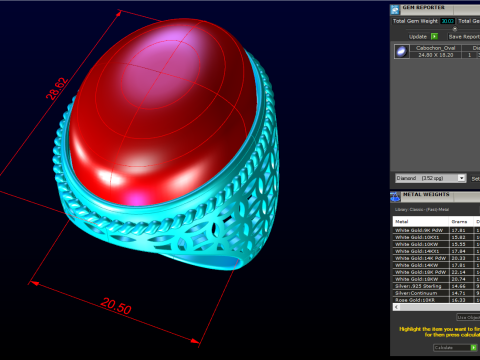
Task: Select the Cabochon_Oval gem thumbnail
Action: 402,52
